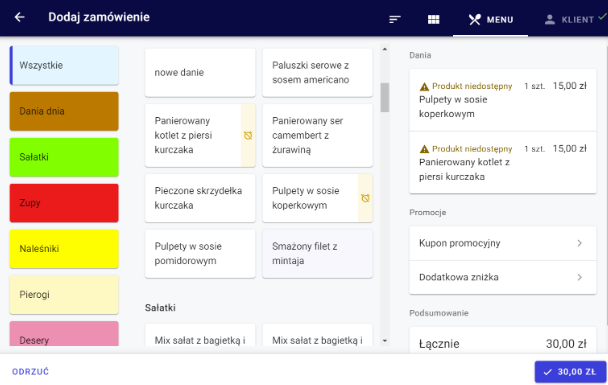Viewport: 608px width, 385px height.
Task: Expand the Kupon promocyjny chevron
Action: (579, 243)
